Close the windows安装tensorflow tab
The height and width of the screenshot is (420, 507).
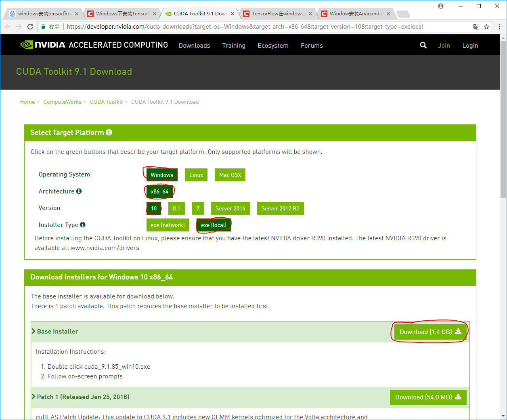tap(77, 14)
